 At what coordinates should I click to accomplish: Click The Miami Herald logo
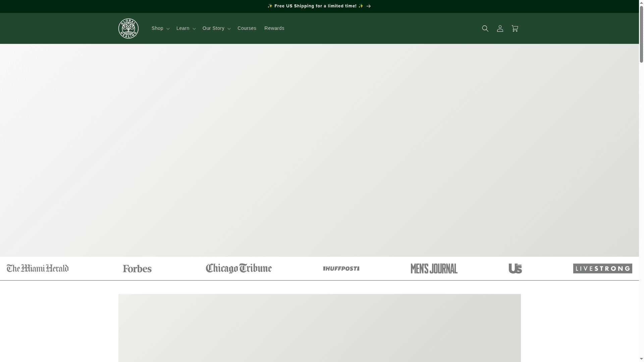point(37,268)
